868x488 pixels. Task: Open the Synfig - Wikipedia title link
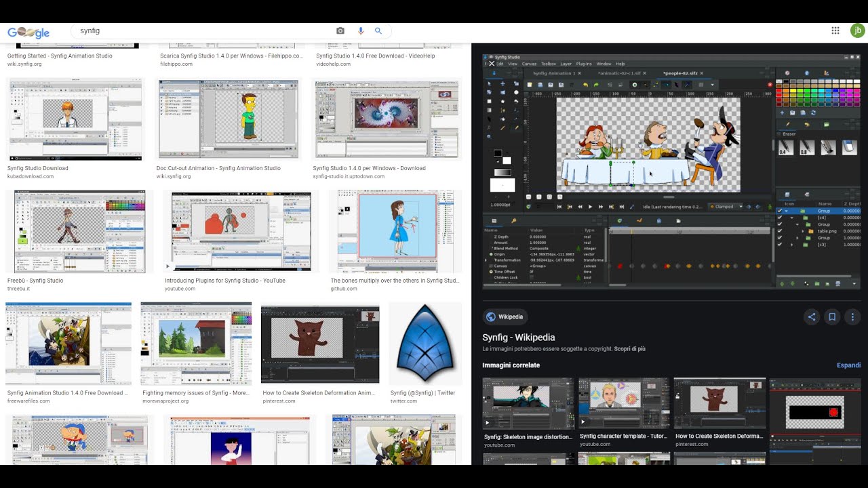click(x=519, y=338)
